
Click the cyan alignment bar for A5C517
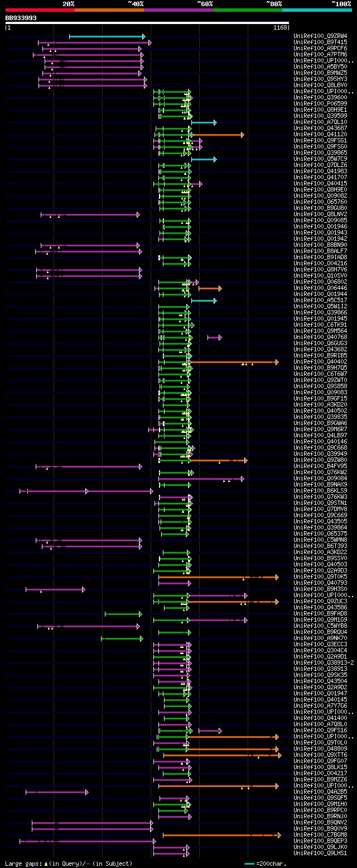(204, 301)
